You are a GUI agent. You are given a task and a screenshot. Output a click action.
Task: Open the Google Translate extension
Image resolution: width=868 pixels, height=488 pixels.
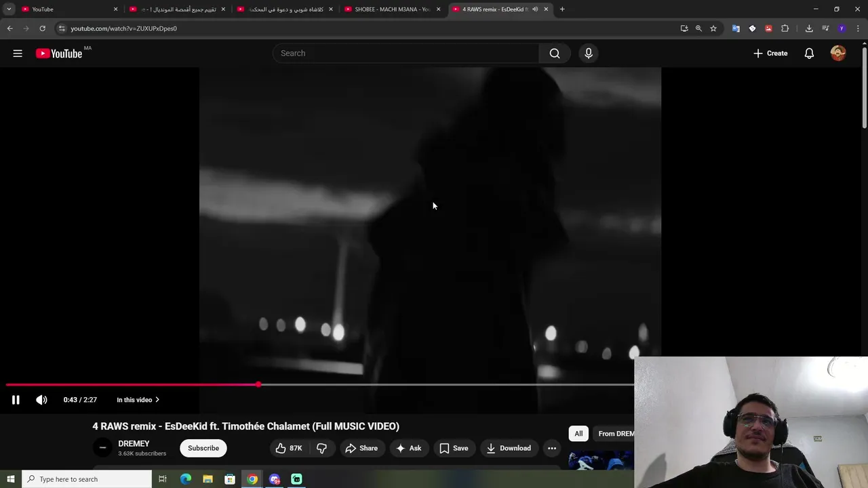[x=736, y=28]
